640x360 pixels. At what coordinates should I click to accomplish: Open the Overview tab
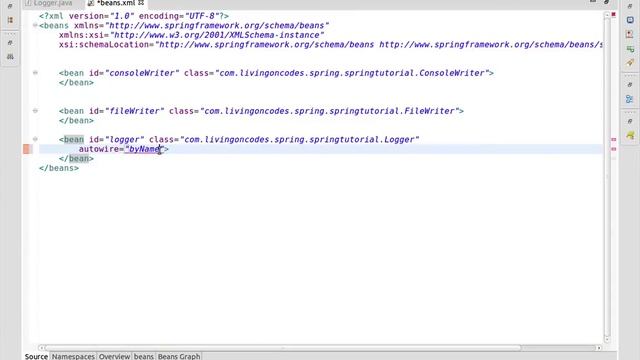tap(114, 356)
